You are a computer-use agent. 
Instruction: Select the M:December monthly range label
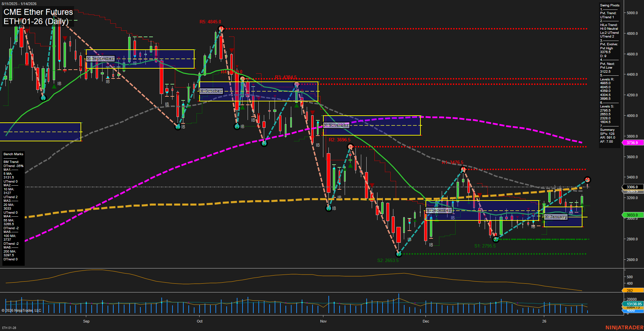[439, 210]
